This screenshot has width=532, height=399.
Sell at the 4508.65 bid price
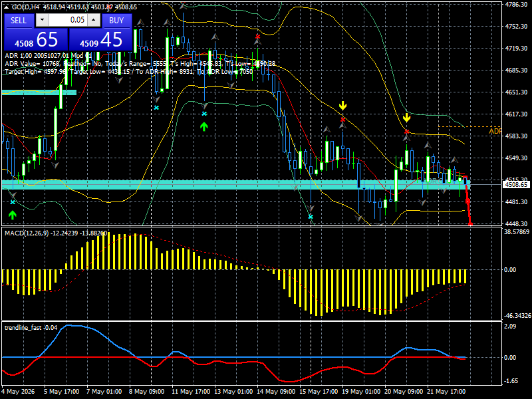click(x=36, y=39)
